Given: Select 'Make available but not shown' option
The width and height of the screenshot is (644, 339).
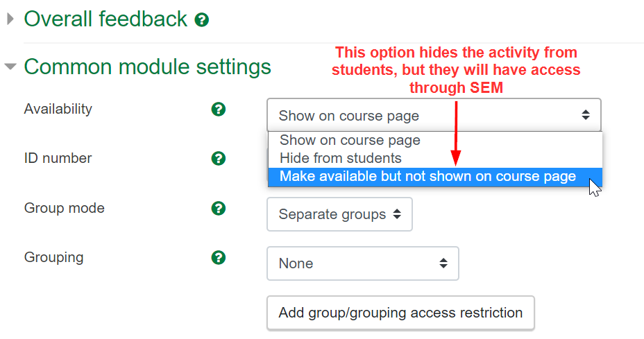Looking at the screenshot, I should point(427,177).
